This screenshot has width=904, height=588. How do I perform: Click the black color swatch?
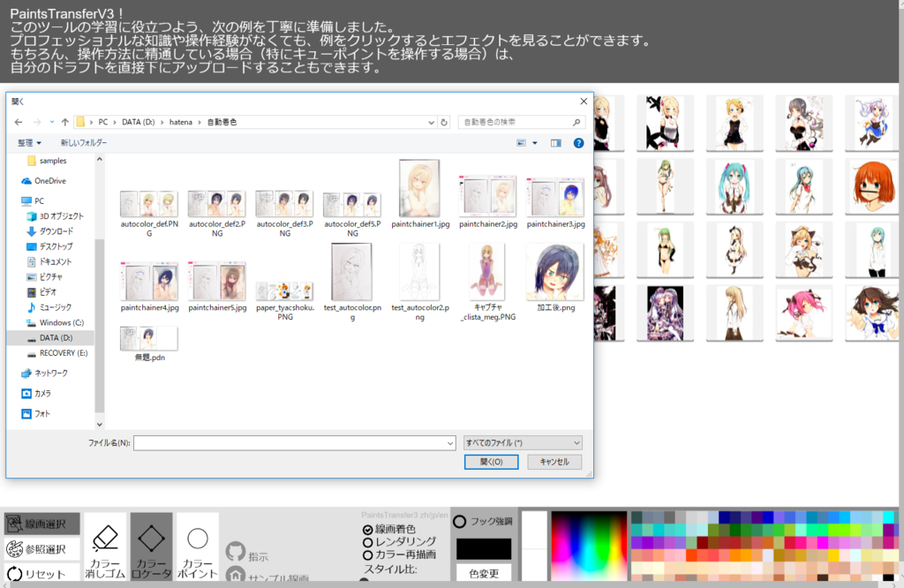(484, 548)
